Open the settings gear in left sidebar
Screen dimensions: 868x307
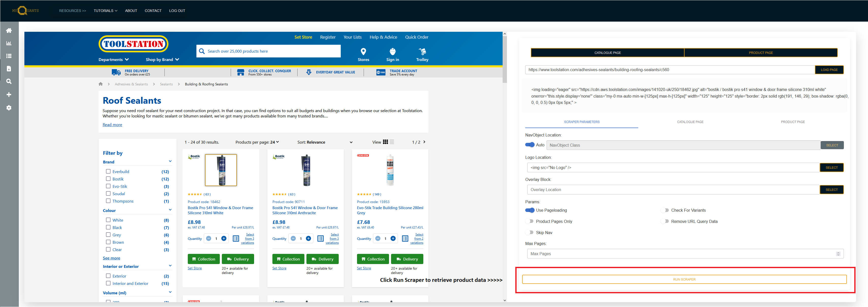pos(9,108)
